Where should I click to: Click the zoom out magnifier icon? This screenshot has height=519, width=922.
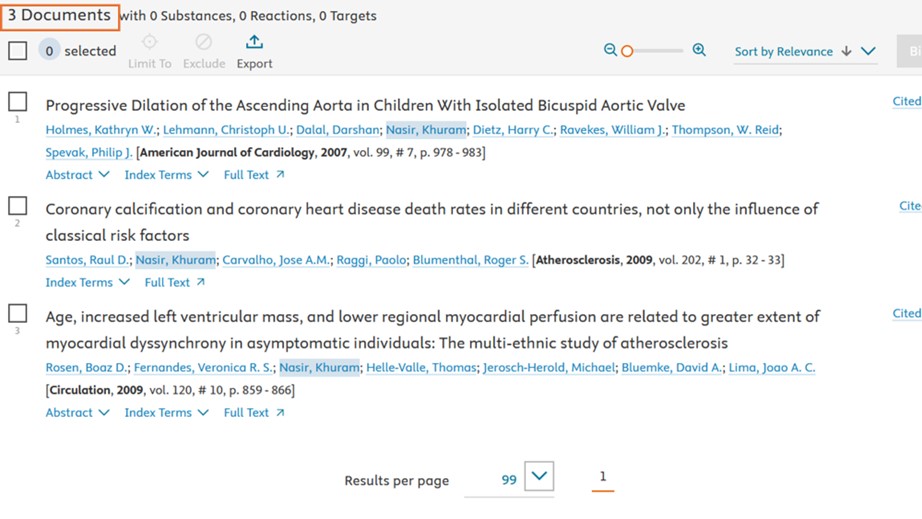pyautogui.click(x=610, y=50)
